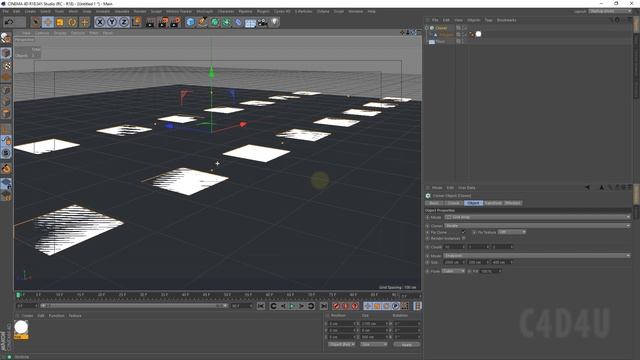Screen dimensions: 640x360
Task: Click the first Size input field
Action: (x=453, y=262)
